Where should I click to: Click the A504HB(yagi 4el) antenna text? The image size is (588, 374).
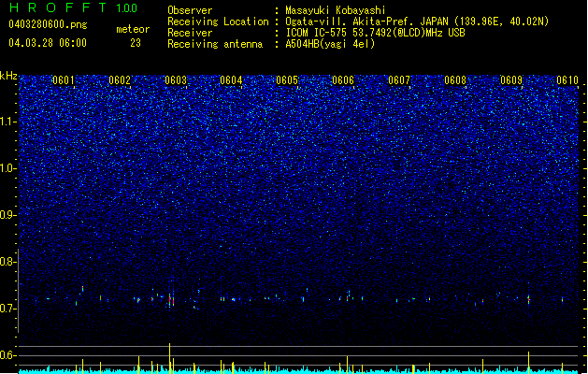[330, 44]
